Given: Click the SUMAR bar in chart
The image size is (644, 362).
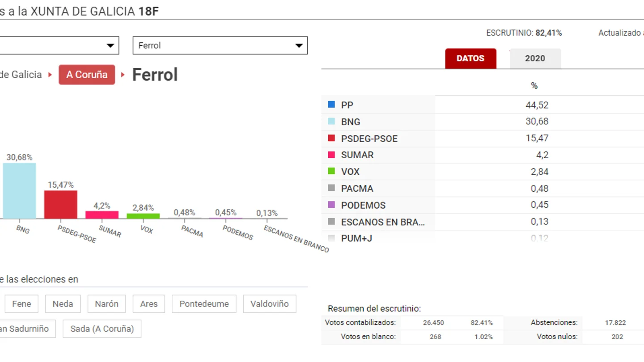Looking at the screenshot, I should (102, 215).
